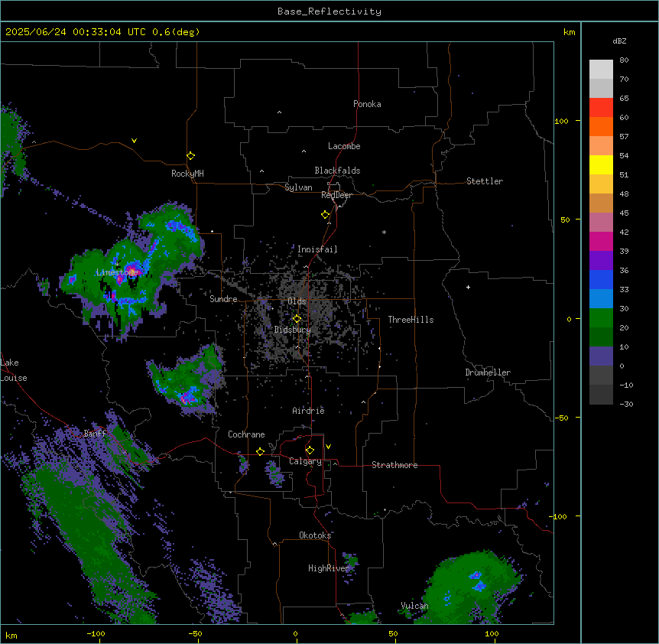Pick the orange 57-60 dBZ legend swatch
The image size is (659, 644).
click(601, 126)
